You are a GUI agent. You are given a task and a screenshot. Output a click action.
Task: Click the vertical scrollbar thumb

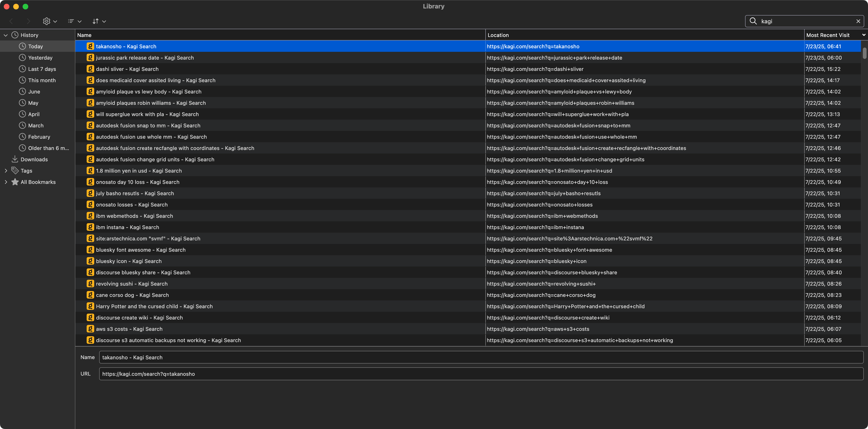click(x=864, y=53)
